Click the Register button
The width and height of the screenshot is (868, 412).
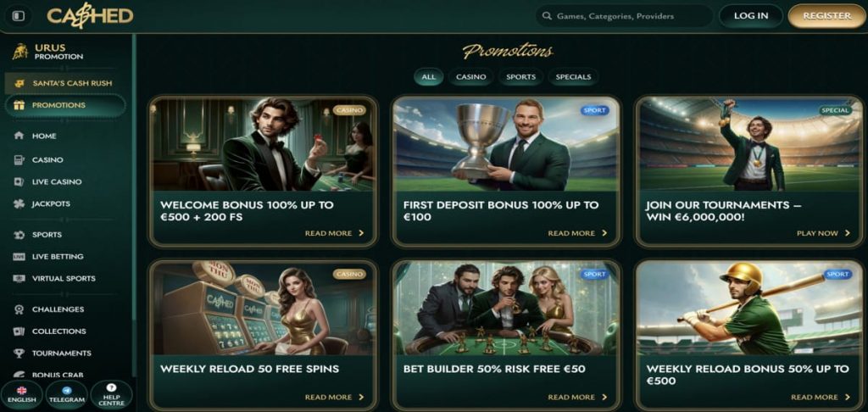(x=827, y=16)
